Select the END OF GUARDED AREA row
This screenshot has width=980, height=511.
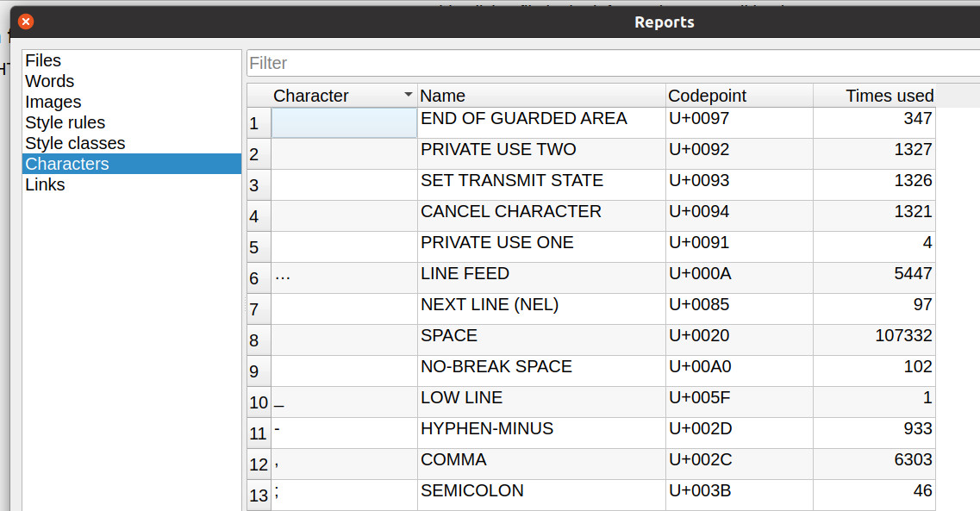point(524,119)
